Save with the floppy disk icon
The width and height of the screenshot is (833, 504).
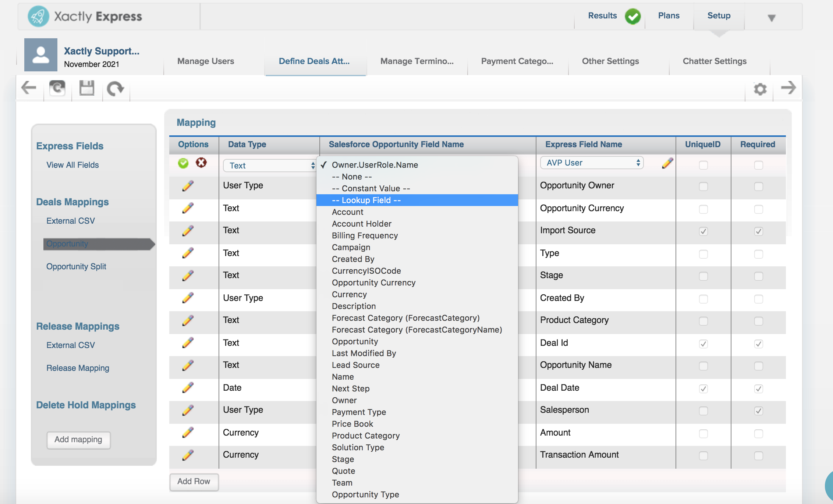tap(87, 88)
